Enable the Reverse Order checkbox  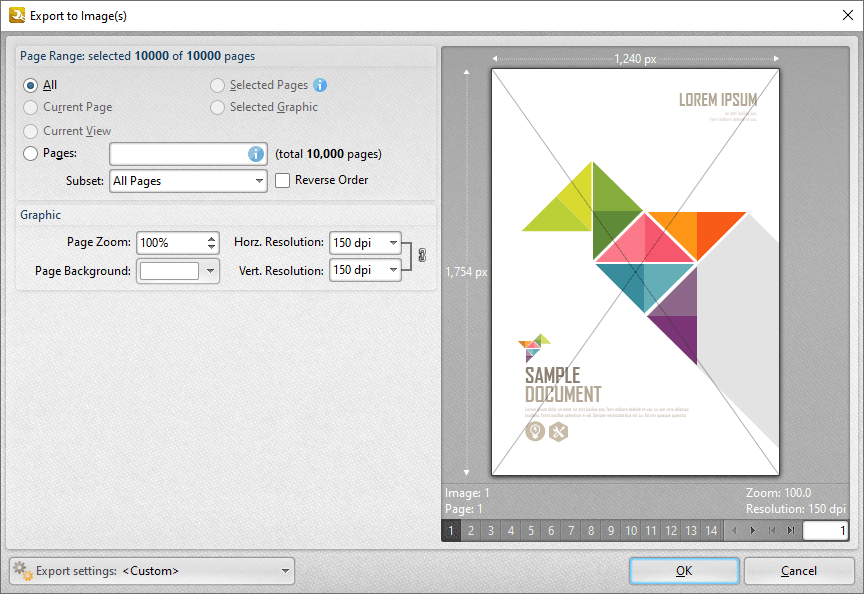(x=281, y=179)
